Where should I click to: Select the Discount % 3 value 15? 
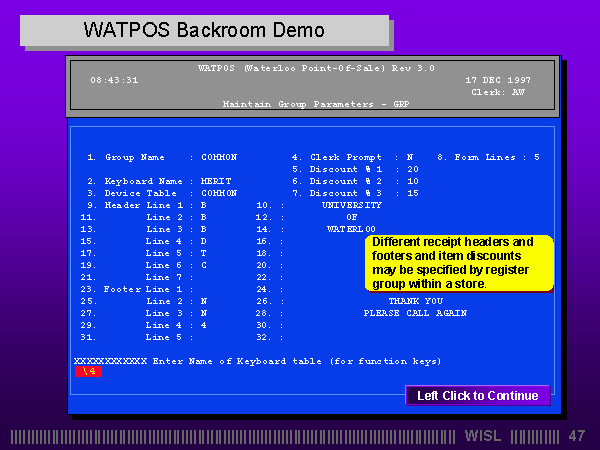tap(412, 193)
